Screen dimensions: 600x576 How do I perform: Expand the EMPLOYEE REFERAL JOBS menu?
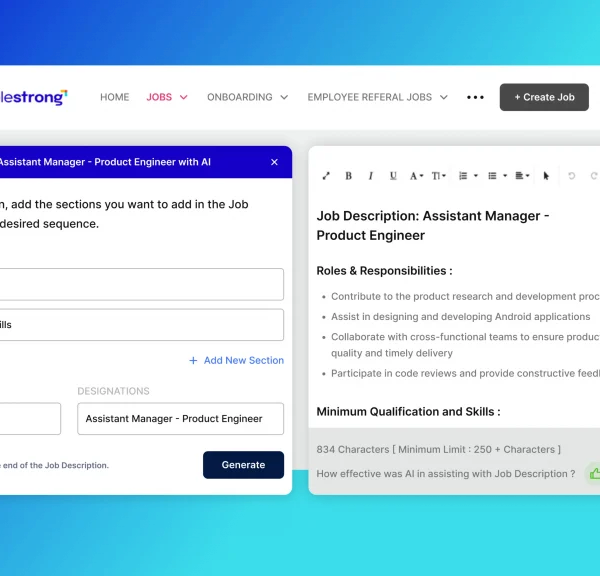tap(377, 97)
